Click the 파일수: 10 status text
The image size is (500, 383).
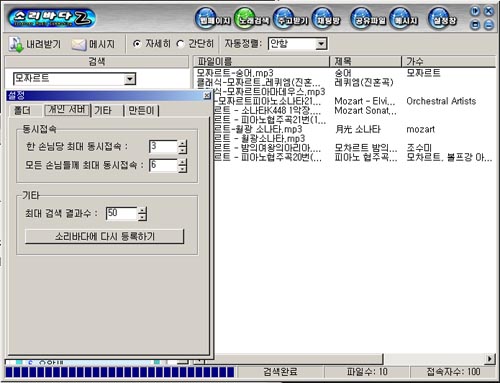(x=367, y=372)
